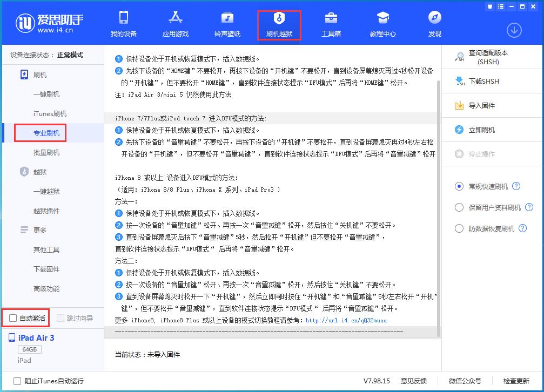Open the 我的设备 (My Devices) section
This screenshot has height=392, width=544.
point(123,24)
